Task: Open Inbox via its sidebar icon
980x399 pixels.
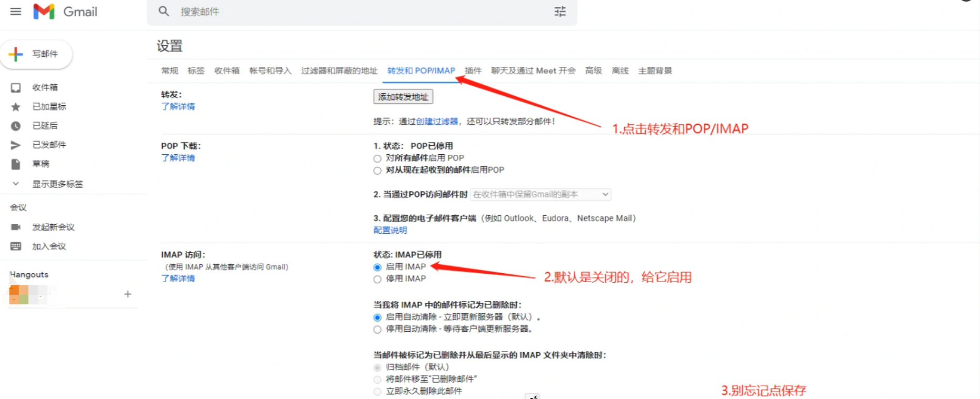Action: 16,87
